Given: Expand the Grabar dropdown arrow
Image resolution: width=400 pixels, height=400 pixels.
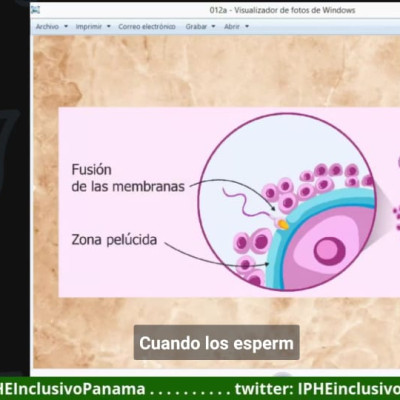Looking at the screenshot, I should tap(213, 26).
